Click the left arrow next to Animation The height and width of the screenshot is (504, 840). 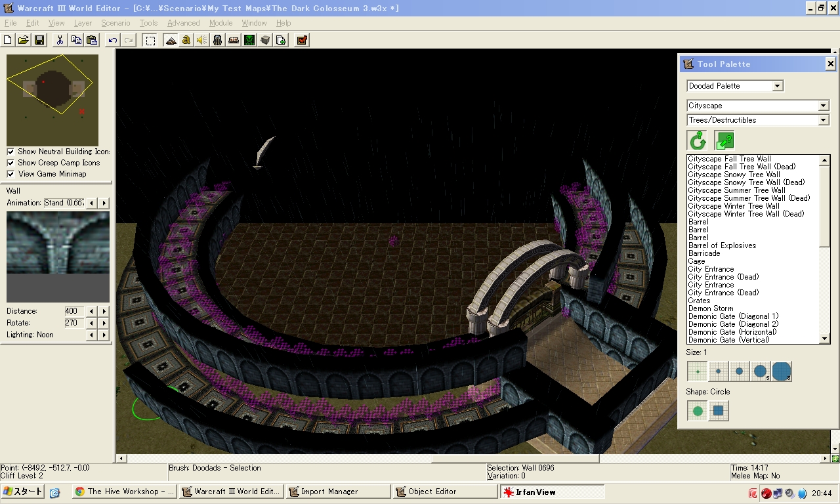click(92, 203)
